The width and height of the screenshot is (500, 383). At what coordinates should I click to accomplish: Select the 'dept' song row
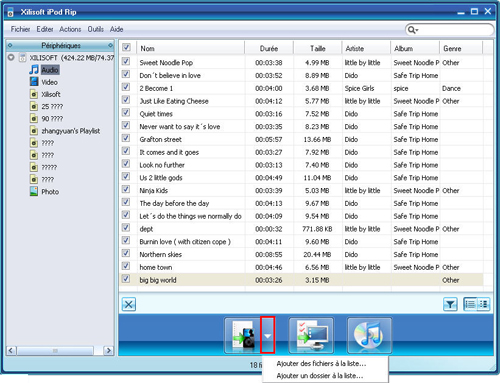click(301, 229)
